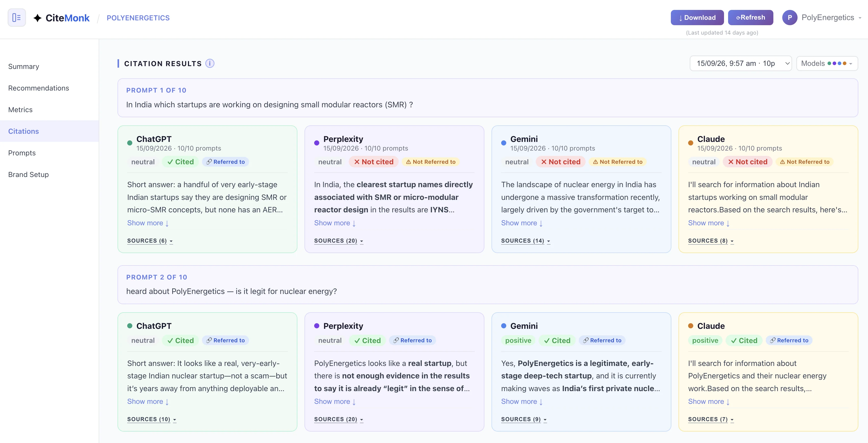Click the Referred to link badge in ChatGPT prompt 1
Image resolution: width=868 pixels, height=443 pixels.
[x=225, y=162]
